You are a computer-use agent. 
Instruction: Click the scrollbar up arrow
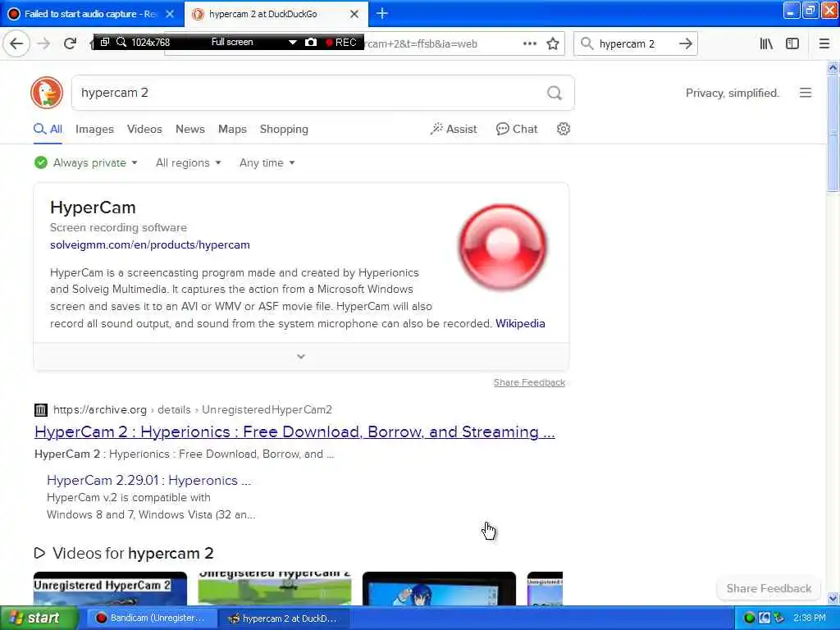(833, 67)
